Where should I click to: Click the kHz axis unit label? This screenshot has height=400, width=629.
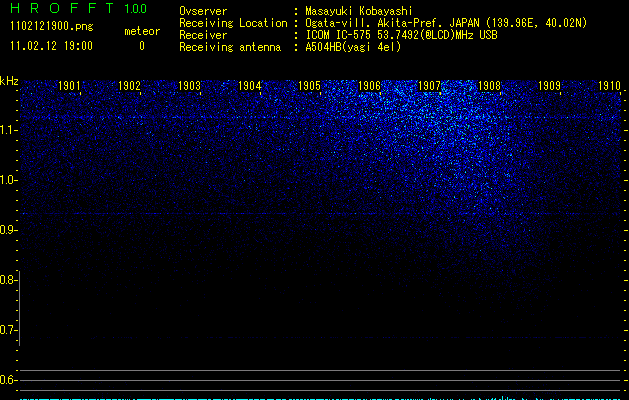9,81
